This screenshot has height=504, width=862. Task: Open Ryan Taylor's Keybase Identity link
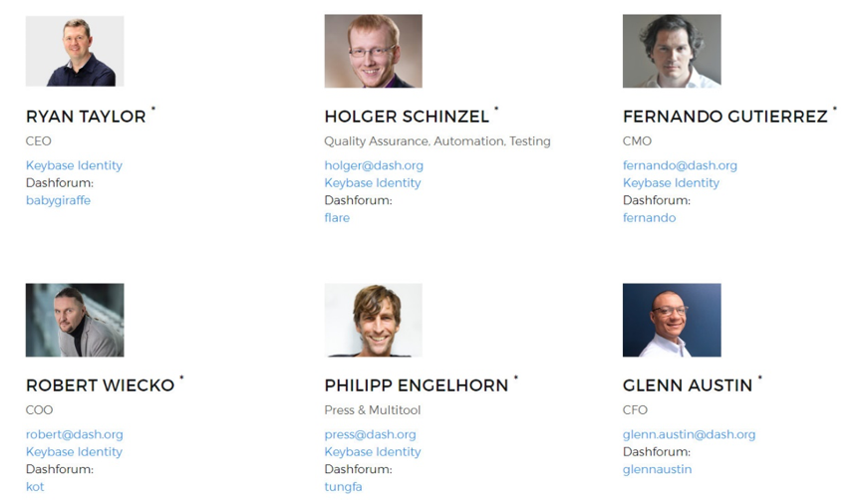74,165
